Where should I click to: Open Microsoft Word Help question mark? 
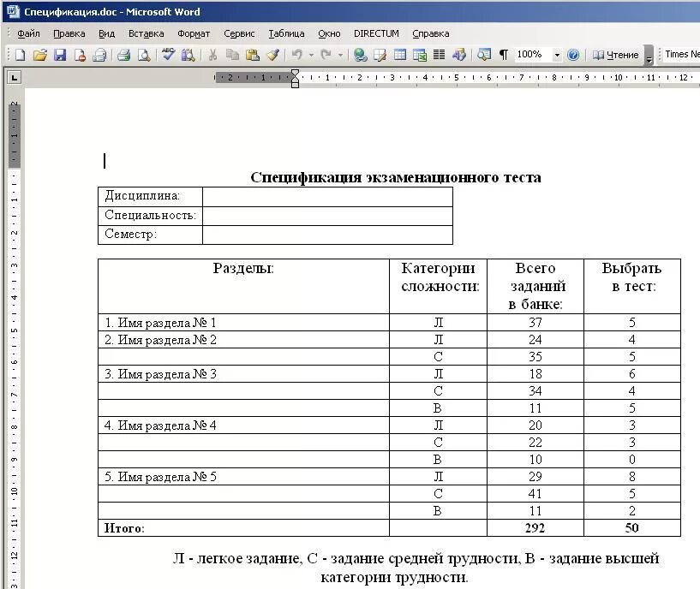coord(573,55)
